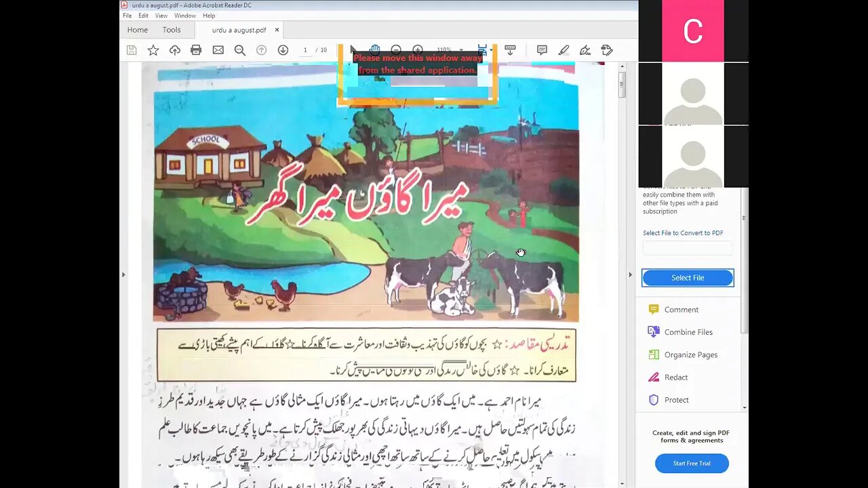
Task: Click the Redact label
Action: coord(676,378)
